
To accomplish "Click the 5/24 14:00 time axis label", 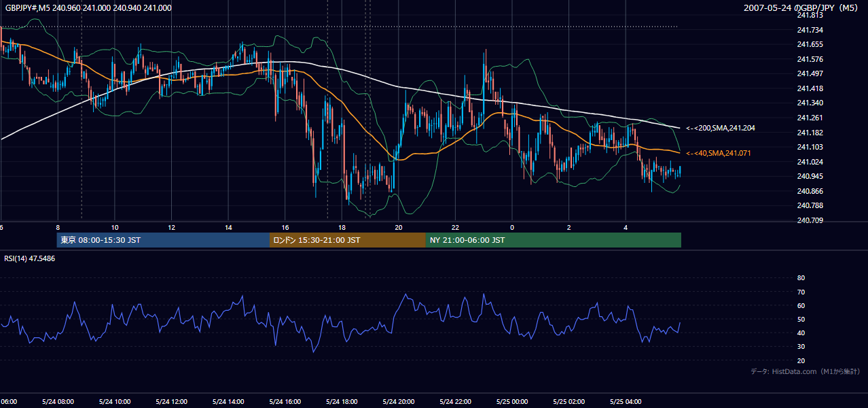I will (x=228, y=401).
